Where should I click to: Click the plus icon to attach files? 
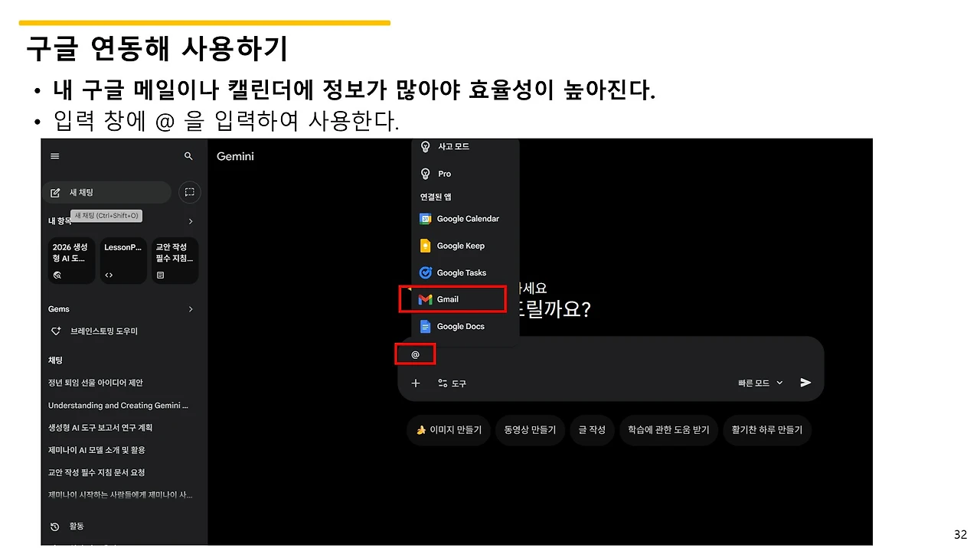tap(416, 383)
